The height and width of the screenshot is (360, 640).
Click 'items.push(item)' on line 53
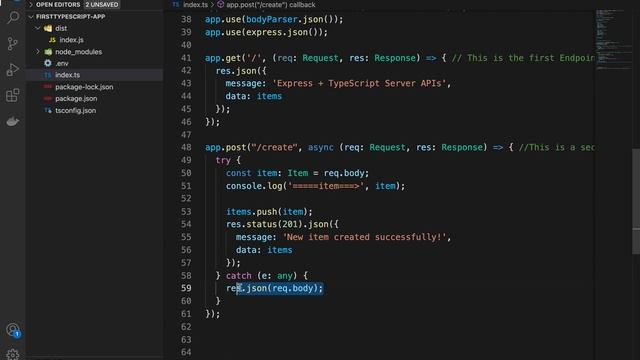pos(269,211)
